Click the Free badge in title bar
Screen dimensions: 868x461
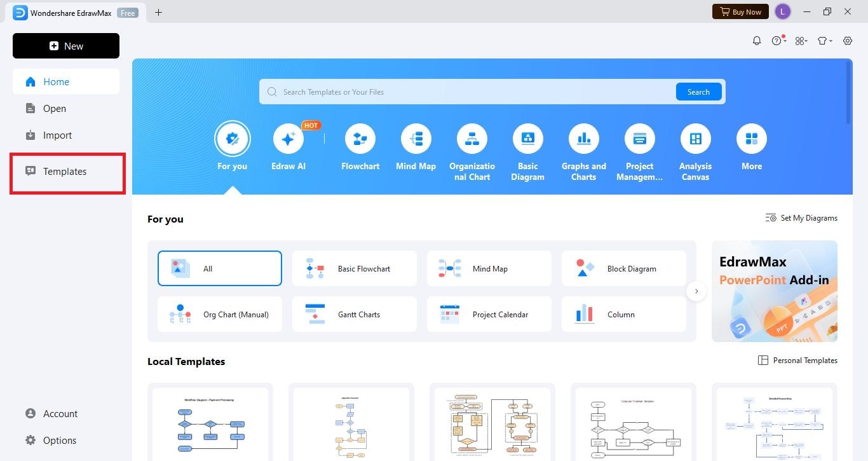[128, 12]
